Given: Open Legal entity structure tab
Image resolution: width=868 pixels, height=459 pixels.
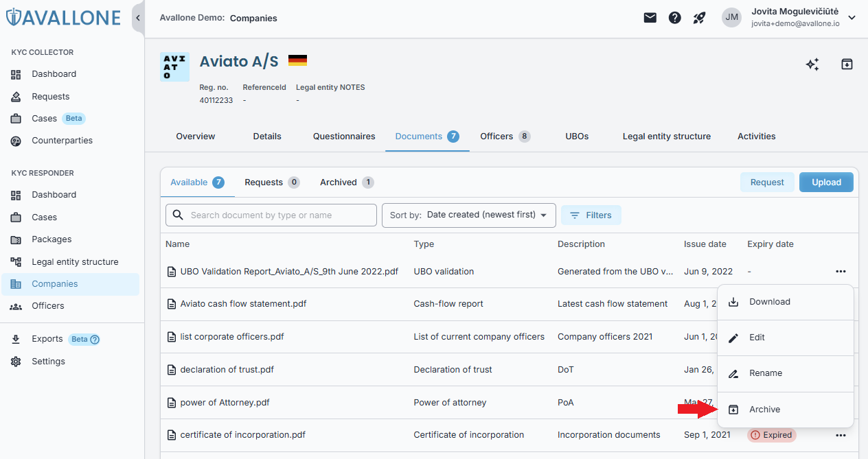Looking at the screenshot, I should point(667,137).
